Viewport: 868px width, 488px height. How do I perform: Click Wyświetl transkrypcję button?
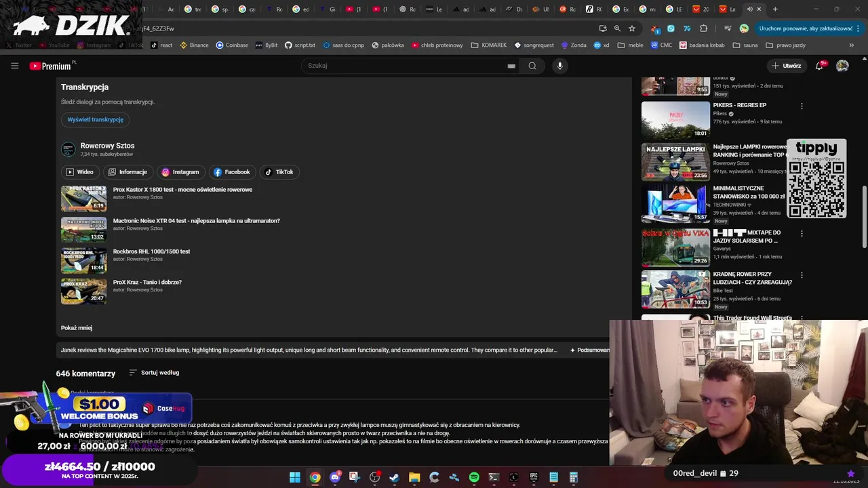coord(95,120)
